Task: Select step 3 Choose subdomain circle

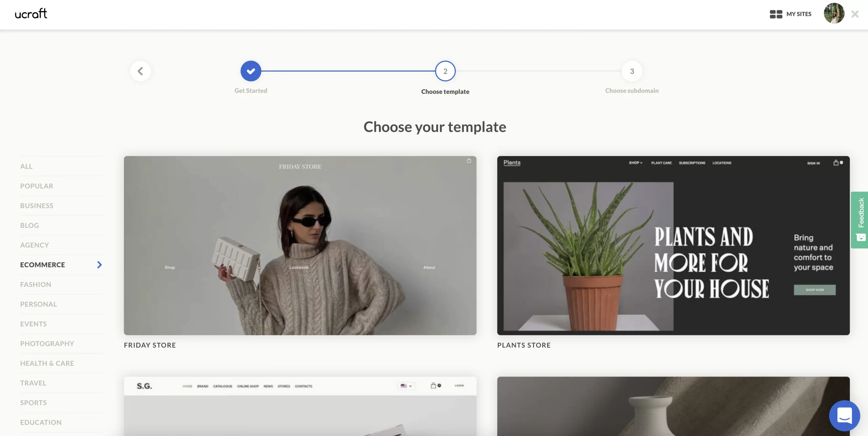Action: click(x=632, y=71)
